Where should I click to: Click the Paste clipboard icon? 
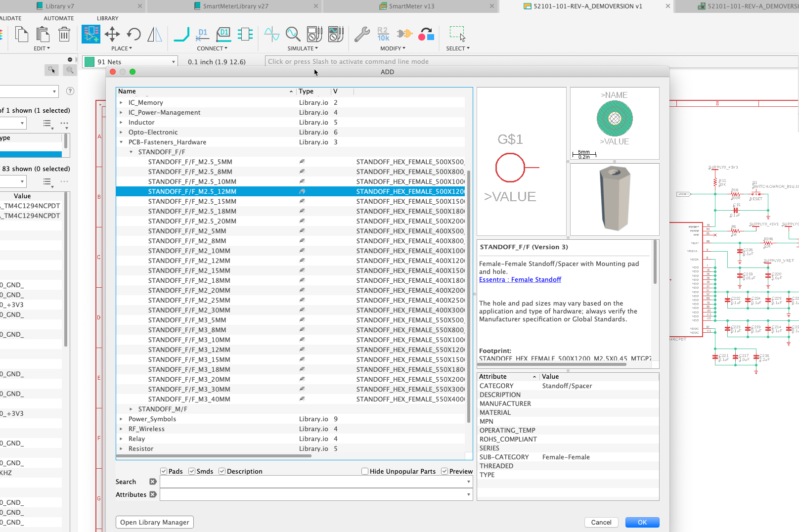point(43,34)
